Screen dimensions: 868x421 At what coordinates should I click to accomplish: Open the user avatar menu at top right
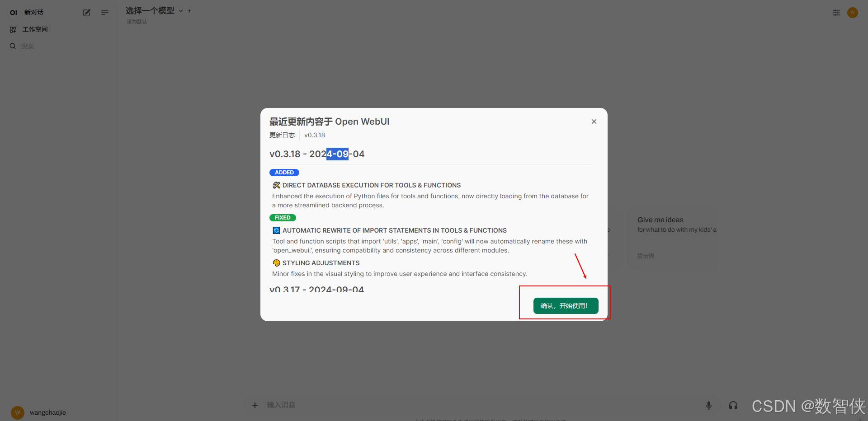[853, 13]
